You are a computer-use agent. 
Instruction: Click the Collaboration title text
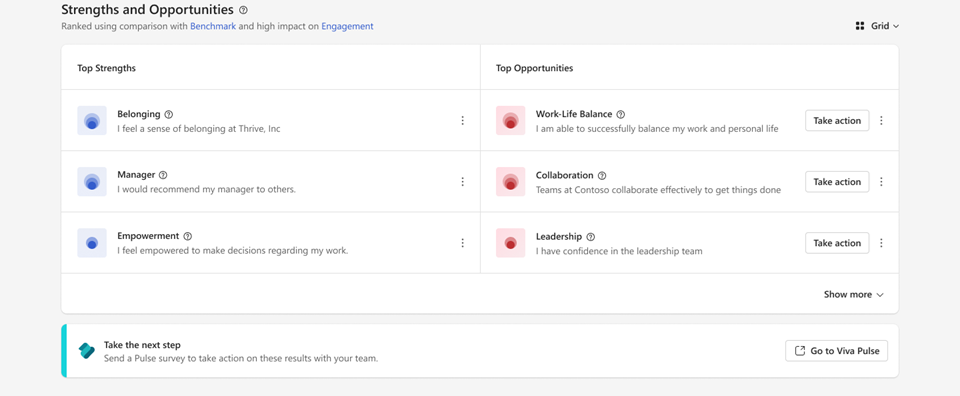coord(564,175)
